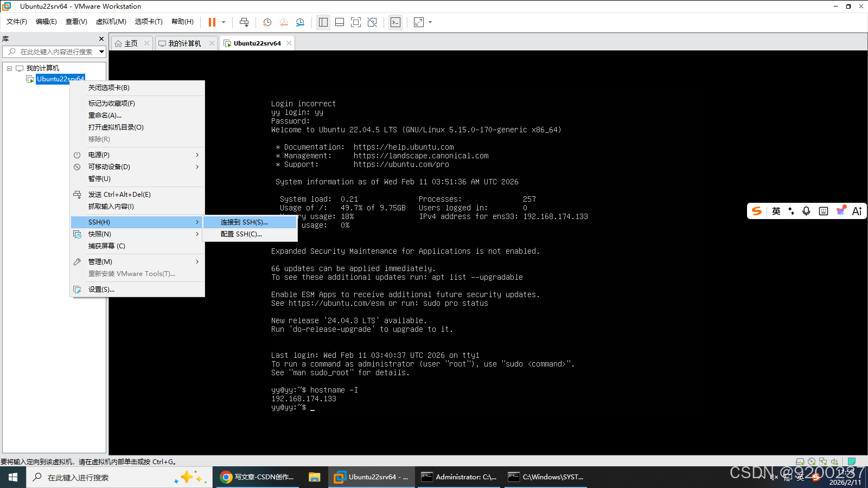Click the Sogou S logo on IME bar
Screen dimensions: 868x488
coord(757,211)
